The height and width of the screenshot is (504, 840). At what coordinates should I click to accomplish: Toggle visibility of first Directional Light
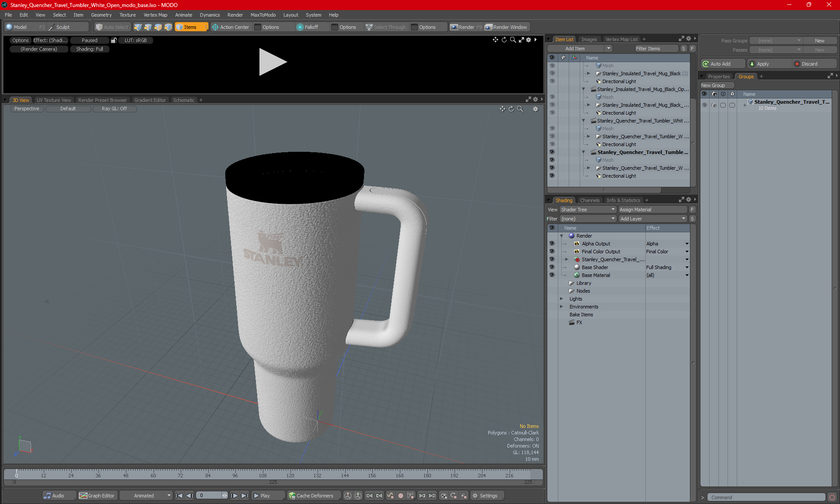pyautogui.click(x=552, y=81)
